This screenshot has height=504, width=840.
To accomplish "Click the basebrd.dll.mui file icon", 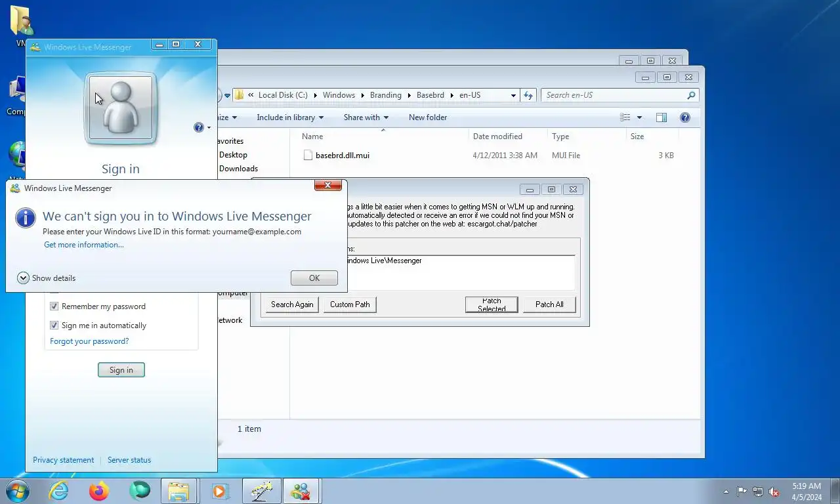I will [x=308, y=156].
